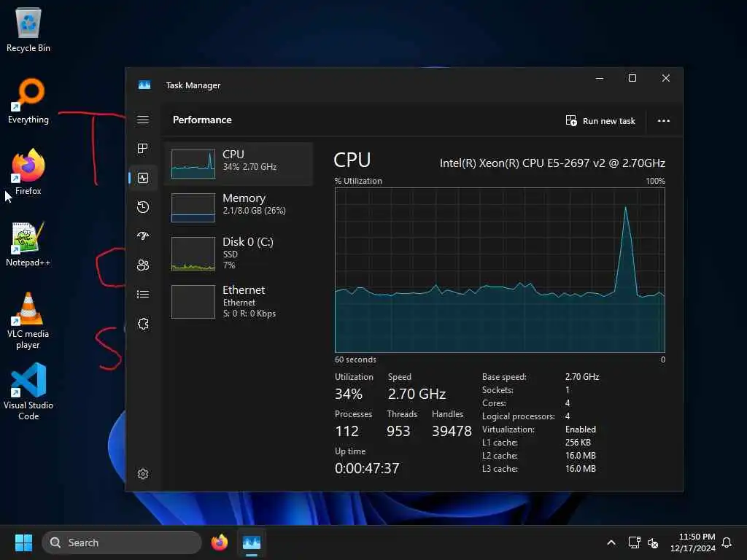Open the Recycle Bin desktop icon
The height and width of the screenshot is (560, 747).
[x=28, y=29]
